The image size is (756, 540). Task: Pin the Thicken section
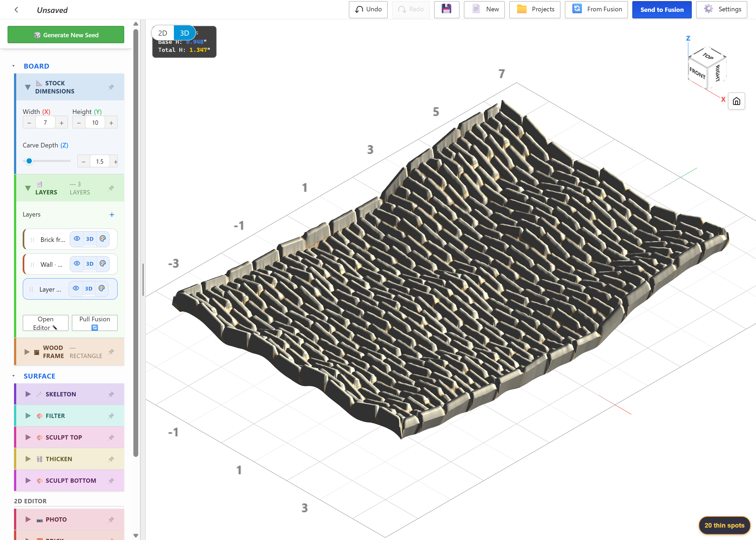[x=111, y=459]
